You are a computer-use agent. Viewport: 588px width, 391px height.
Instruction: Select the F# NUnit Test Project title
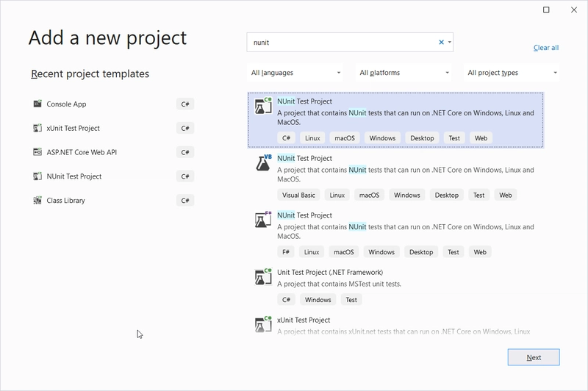coord(304,215)
